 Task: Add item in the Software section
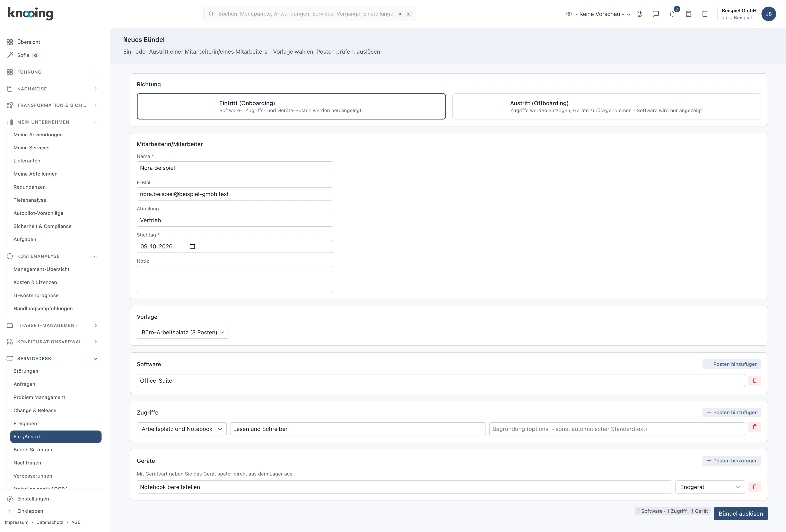(x=732, y=364)
